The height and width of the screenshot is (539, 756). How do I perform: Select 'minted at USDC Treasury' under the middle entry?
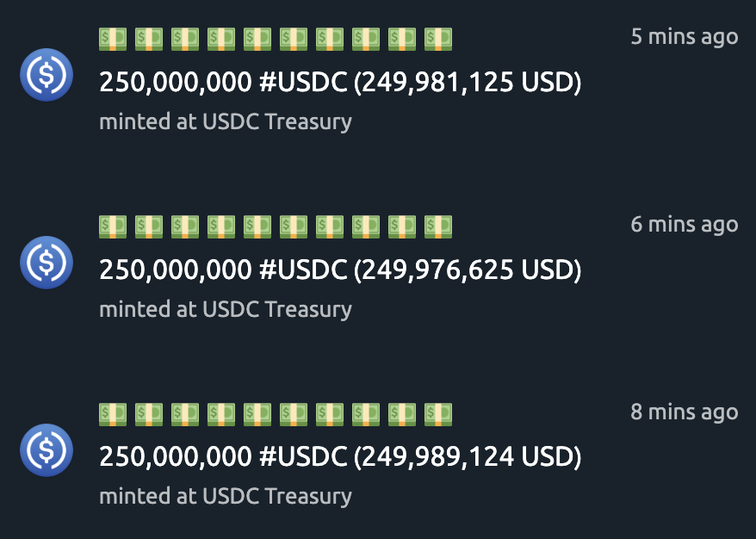226,309
